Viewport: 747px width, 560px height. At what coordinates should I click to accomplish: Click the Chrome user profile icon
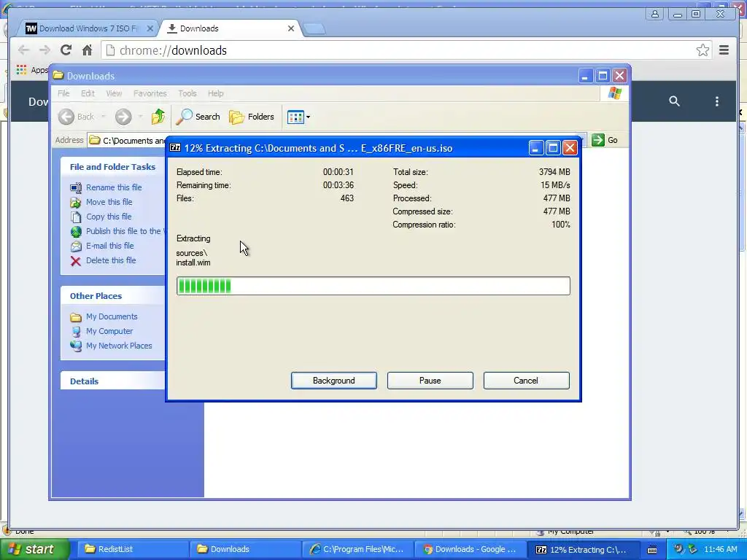click(x=655, y=14)
